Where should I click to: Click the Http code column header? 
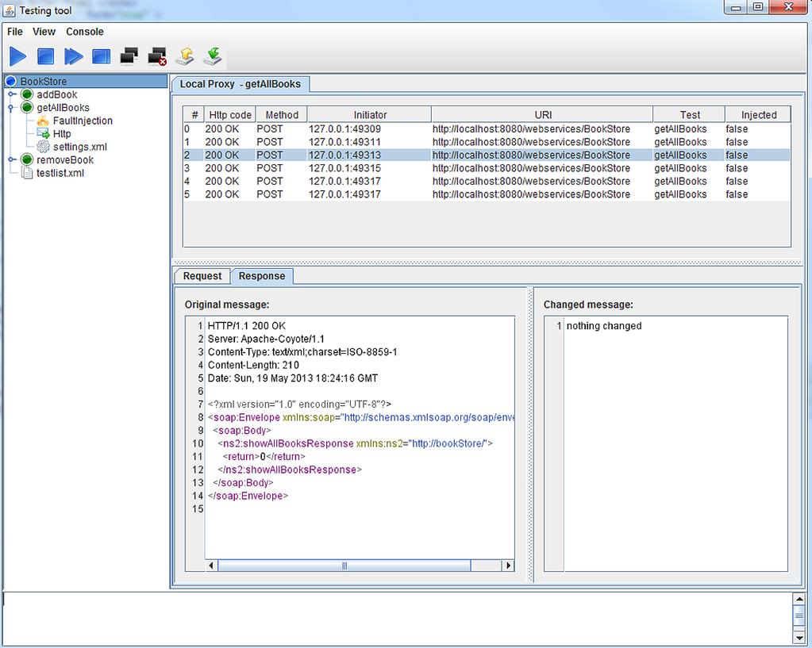point(230,115)
